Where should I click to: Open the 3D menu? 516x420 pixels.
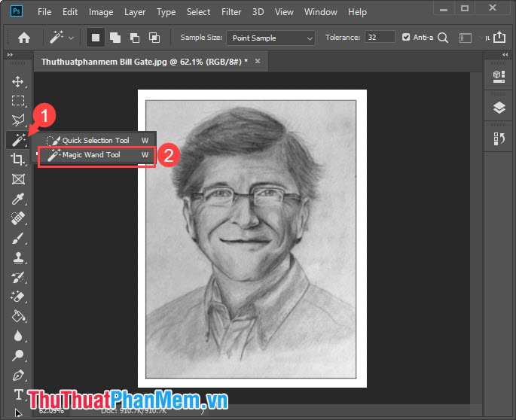pos(258,12)
